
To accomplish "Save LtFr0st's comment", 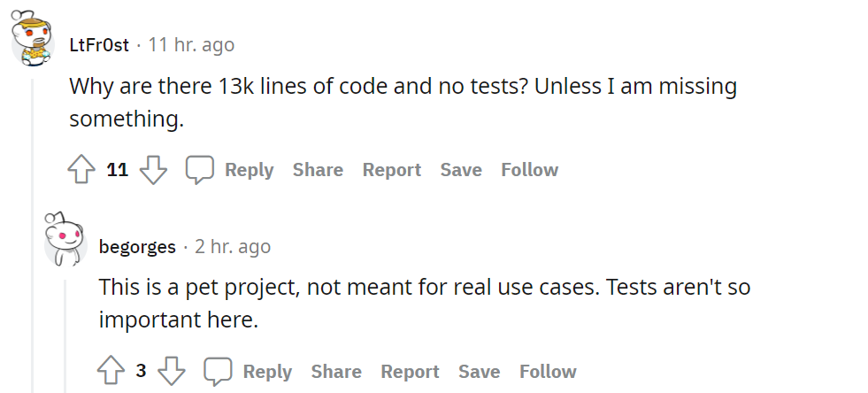I will pos(461,170).
